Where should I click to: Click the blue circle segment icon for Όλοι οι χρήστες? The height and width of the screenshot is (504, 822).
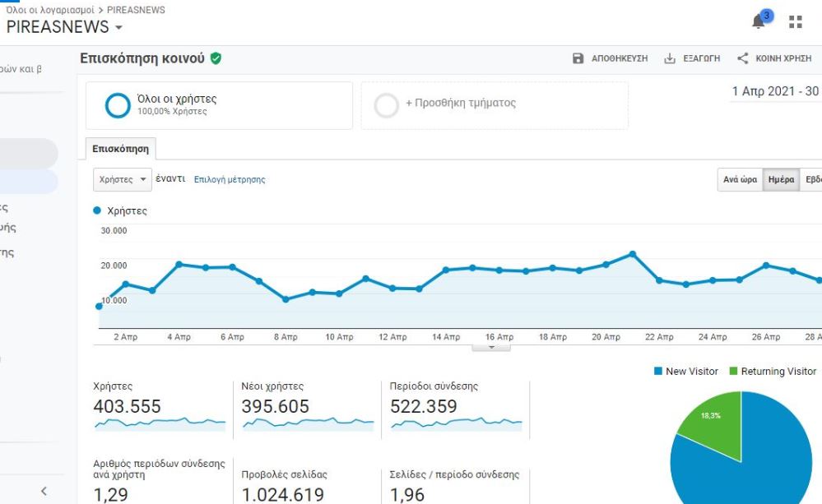[x=118, y=105]
